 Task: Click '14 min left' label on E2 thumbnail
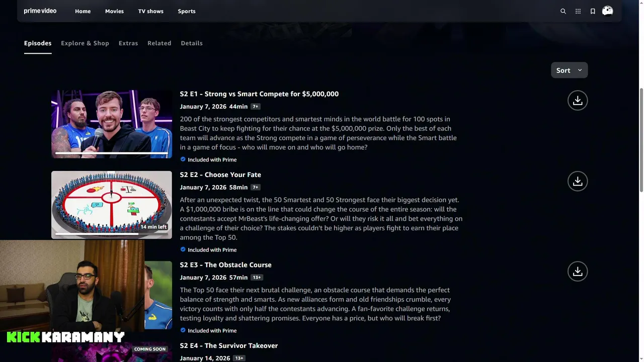tap(153, 227)
